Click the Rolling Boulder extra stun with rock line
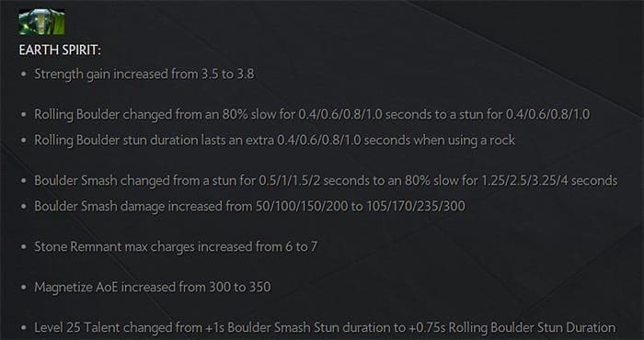 pos(275,141)
